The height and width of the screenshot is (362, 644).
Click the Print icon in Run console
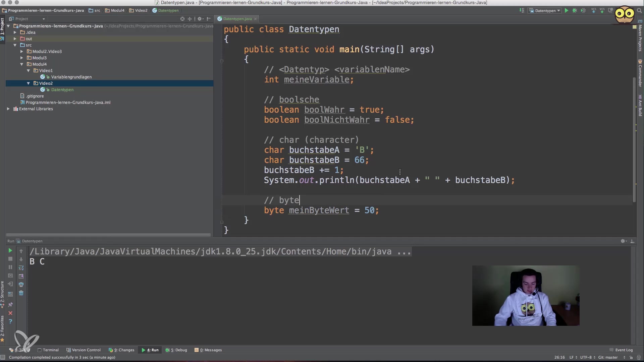[x=21, y=285]
